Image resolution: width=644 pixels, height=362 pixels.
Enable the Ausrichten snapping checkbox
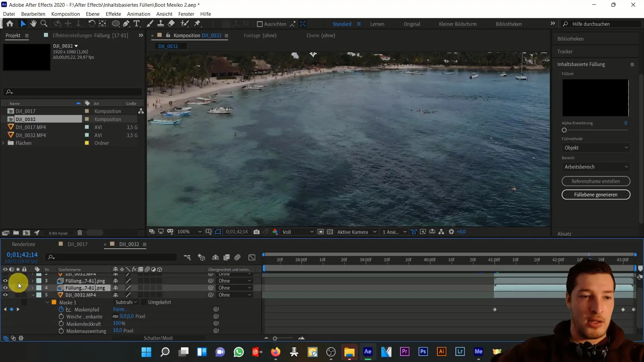(x=259, y=24)
